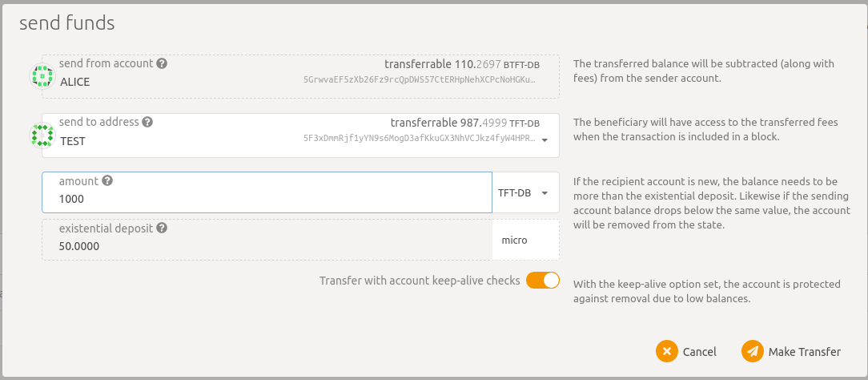Click the micro unit label
Screen dimensions: 868x380
514,241
